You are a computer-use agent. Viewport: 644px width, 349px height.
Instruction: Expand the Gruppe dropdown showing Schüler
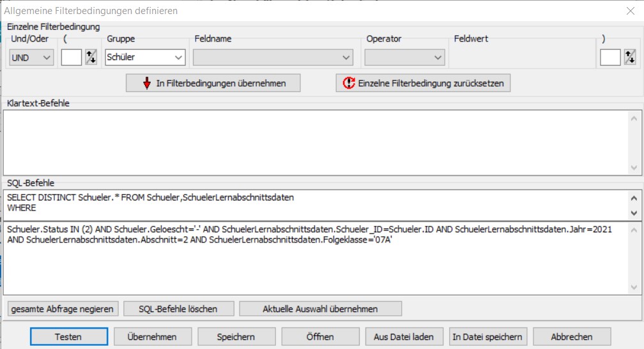click(x=146, y=57)
